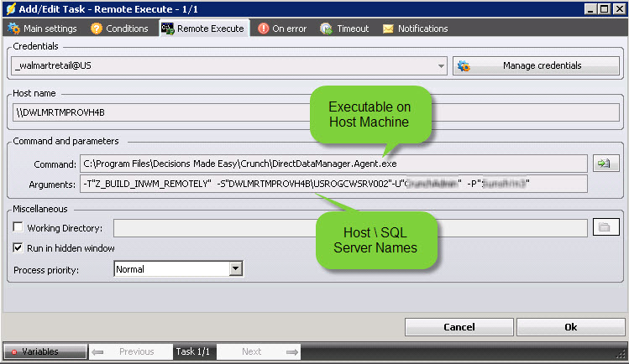Expand the Credentials dropdown
Viewport: 629px width, 364px height.
click(x=442, y=66)
